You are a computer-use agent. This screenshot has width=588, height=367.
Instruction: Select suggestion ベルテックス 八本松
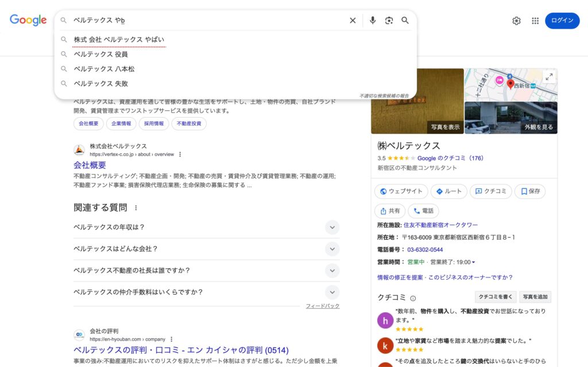click(105, 69)
